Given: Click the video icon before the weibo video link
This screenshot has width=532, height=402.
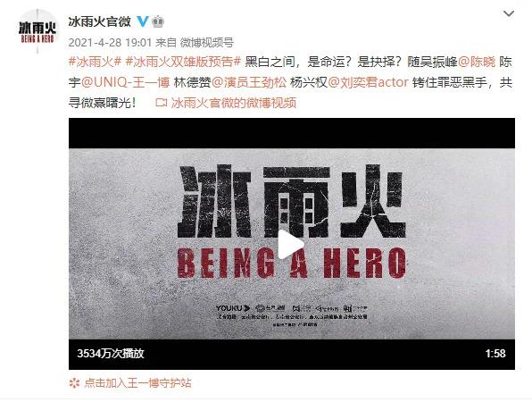Looking at the screenshot, I should (x=161, y=102).
